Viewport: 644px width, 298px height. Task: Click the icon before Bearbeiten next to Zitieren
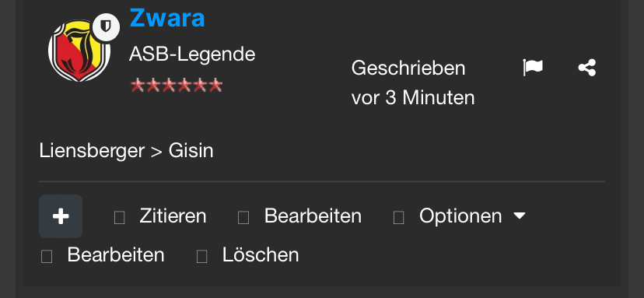[x=243, y=217]
